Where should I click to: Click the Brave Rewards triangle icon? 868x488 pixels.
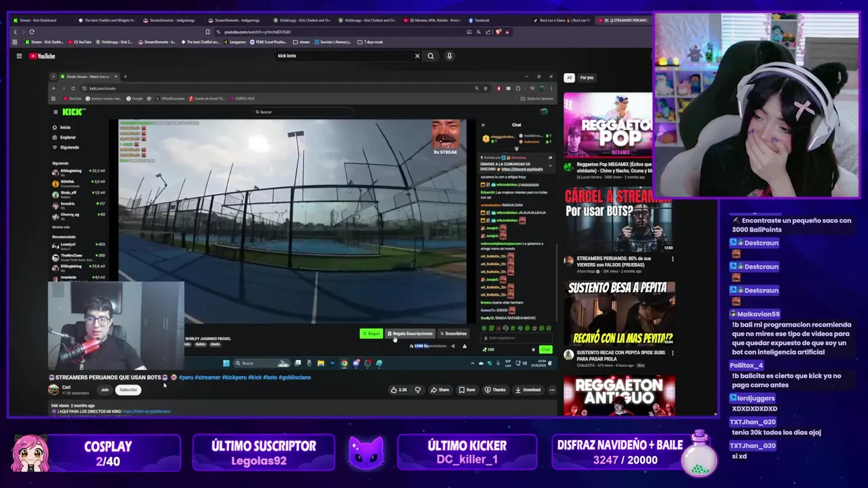507,32
